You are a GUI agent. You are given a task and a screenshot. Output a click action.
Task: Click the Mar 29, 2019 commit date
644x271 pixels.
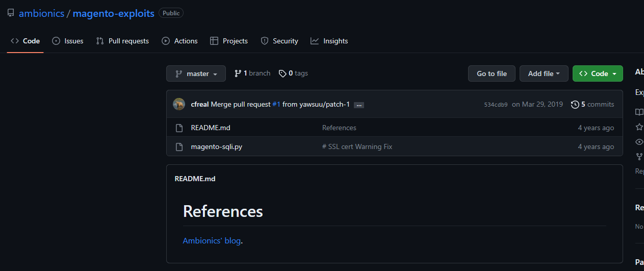pos(537,104)
